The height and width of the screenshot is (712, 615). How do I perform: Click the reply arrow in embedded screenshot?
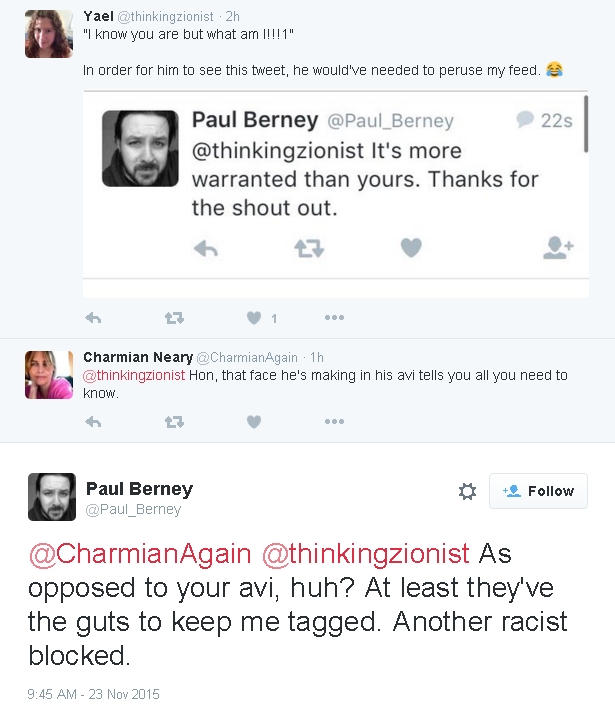tap(205, 249)
